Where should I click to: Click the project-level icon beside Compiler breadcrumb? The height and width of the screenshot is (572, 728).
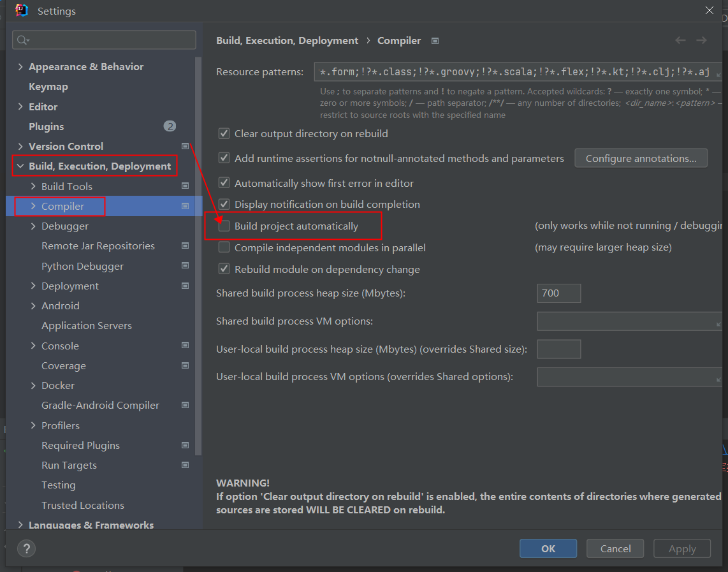pyautogui.click(x=435, y=41)
